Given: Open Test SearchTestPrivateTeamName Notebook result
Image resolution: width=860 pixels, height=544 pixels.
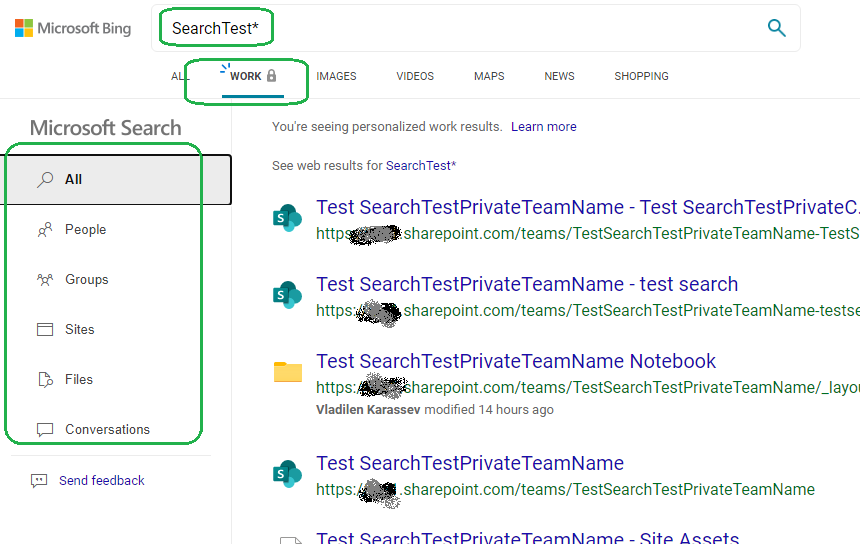Looking at the screenshot, I should click(x=516, y=361).
